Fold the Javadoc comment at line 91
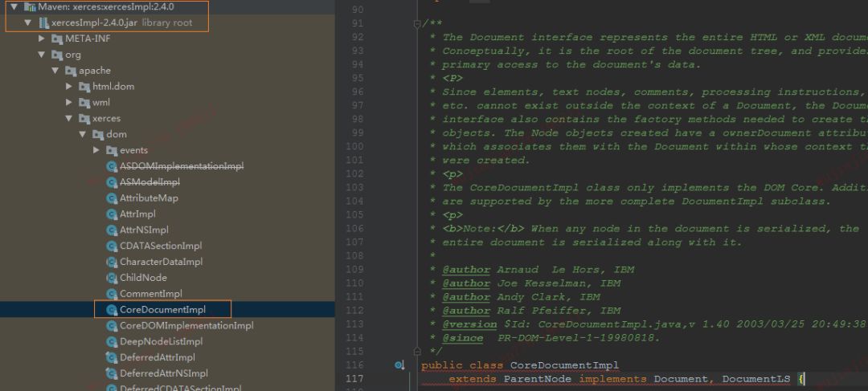The width and height of the screenshot is (868, 391). (416, 24)
